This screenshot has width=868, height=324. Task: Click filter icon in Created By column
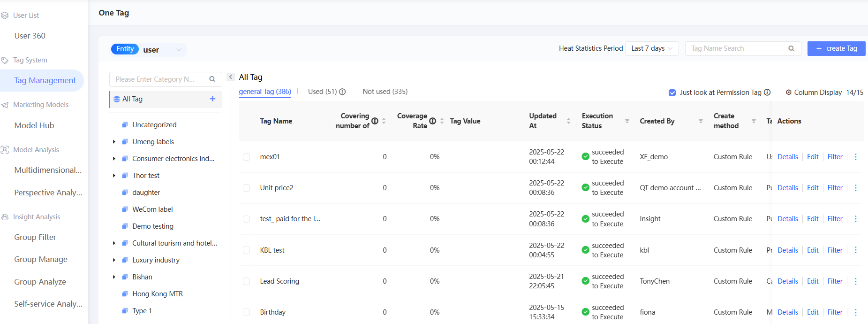[701, 121]
